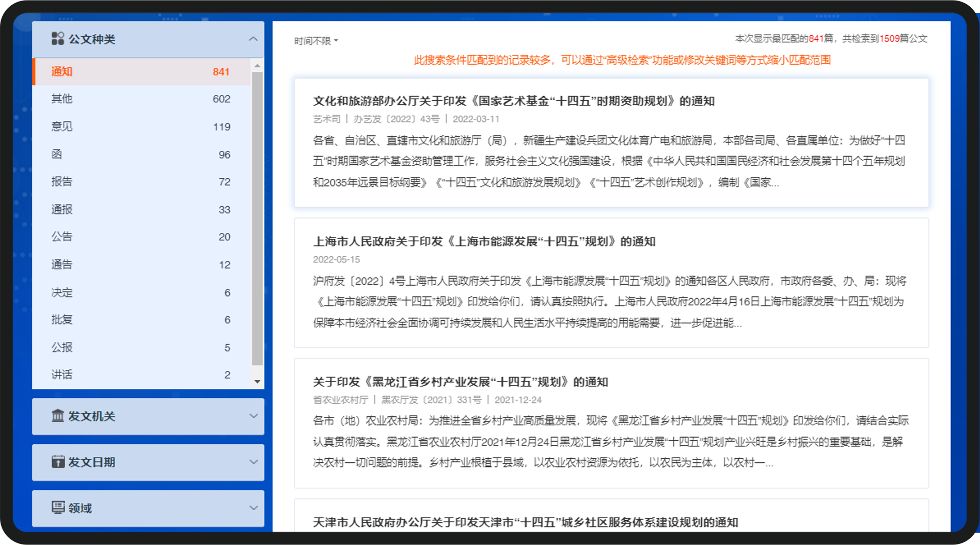
Task: Click the 领域 monitor icon
Action: coord(58,508)
